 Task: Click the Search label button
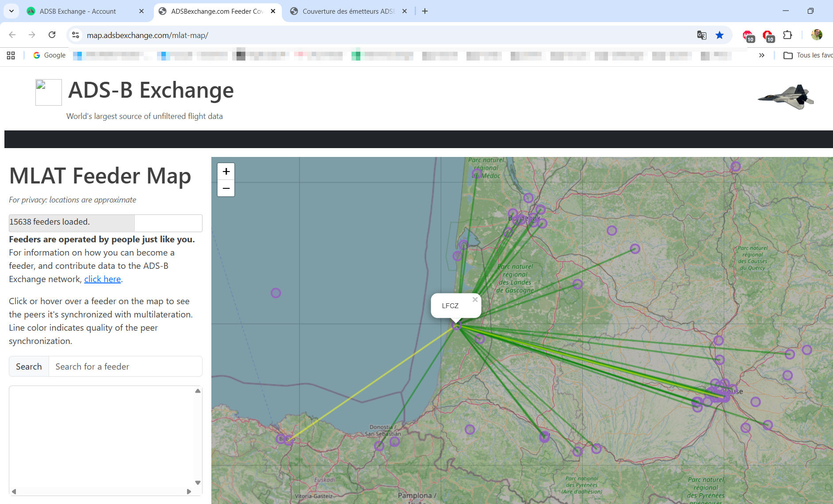pyautogui.click(x=29, y=367)
